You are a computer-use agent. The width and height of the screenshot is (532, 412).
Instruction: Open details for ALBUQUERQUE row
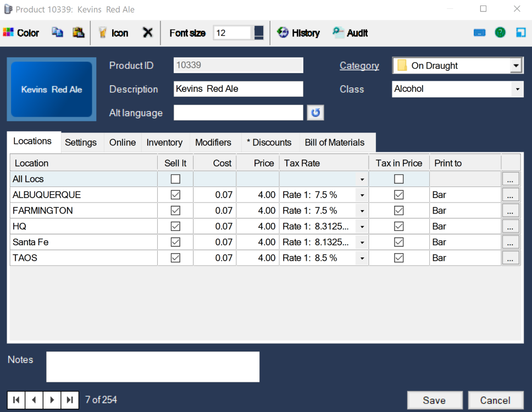coord(510,195)
